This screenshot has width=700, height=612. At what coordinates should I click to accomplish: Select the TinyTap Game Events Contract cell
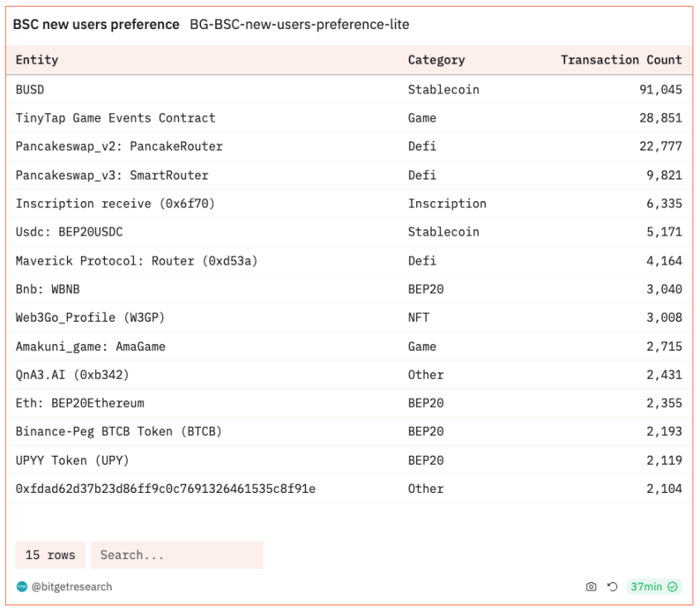click(115, 118)
